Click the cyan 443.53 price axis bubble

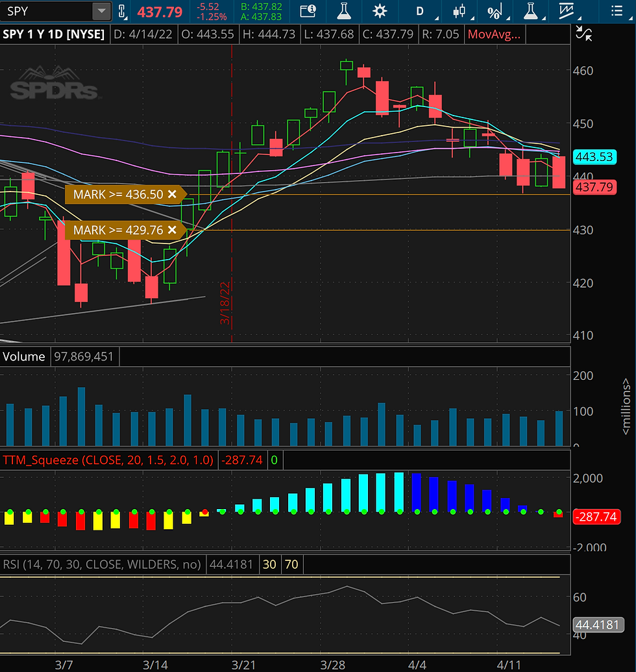point(594,156)
